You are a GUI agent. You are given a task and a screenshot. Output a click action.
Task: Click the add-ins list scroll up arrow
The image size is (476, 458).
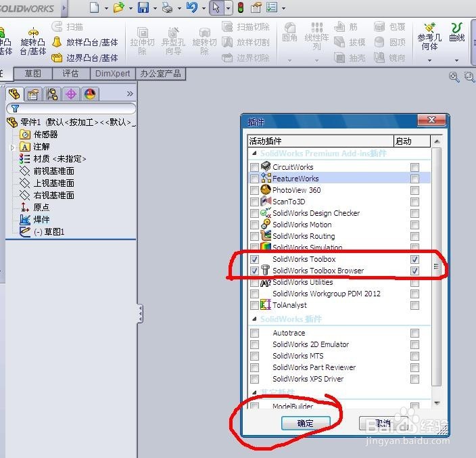[x=437, y=141]
